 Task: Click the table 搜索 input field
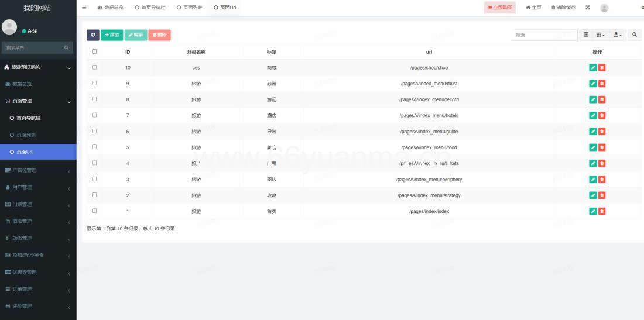(x=544, y=35)
